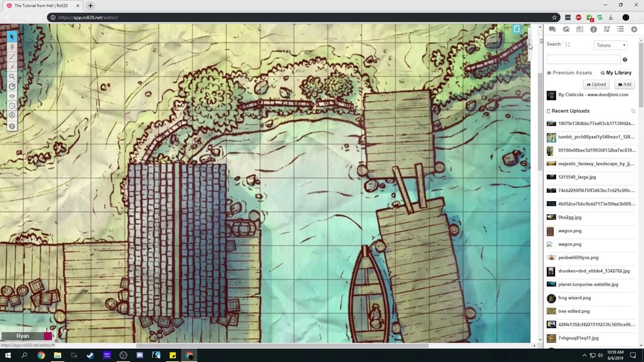Viewport: 644px width, 362px height.
Task: Click the Add folder button
Action: click(624, 84)
